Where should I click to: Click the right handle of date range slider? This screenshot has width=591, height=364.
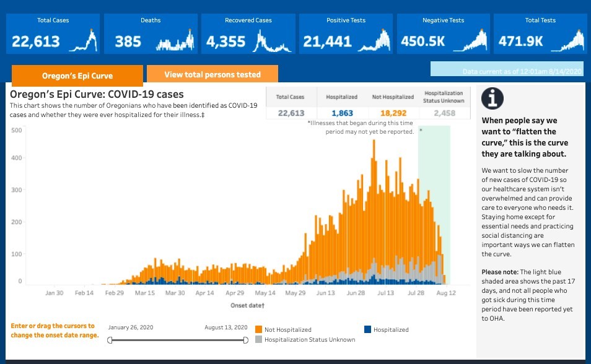pos(245,339)
